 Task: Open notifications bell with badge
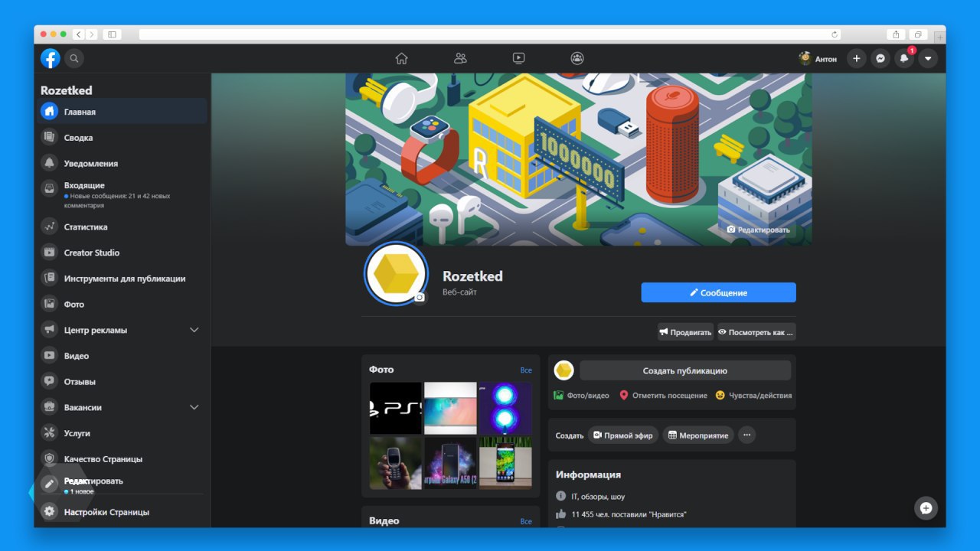click(905, 58)
